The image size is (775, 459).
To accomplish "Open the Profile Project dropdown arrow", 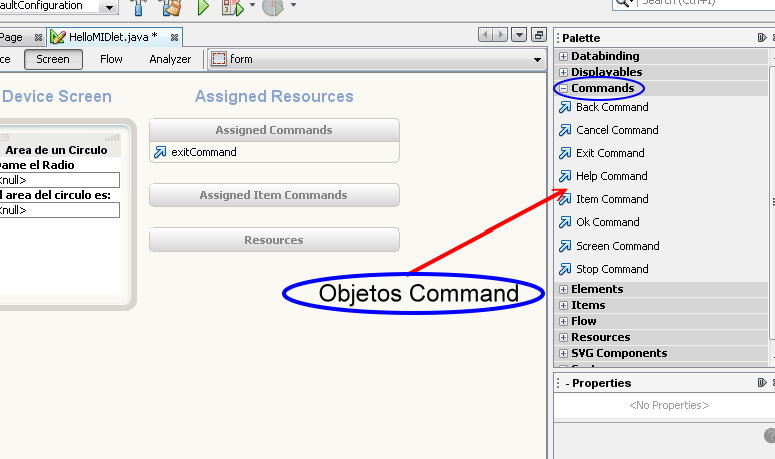I will [x=293, y=5].
